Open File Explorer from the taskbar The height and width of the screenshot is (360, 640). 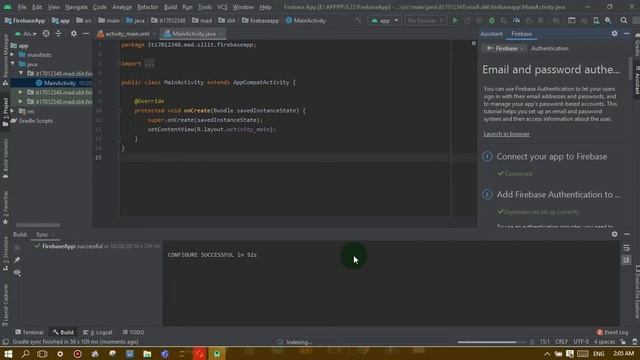click(147, 353)
